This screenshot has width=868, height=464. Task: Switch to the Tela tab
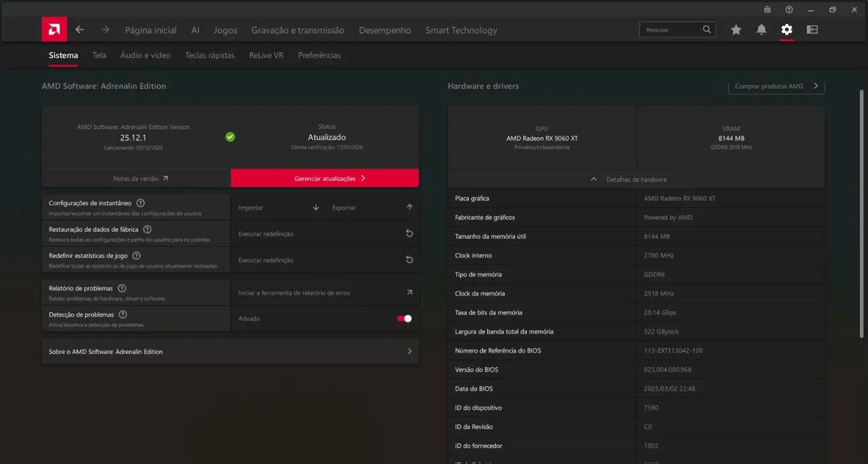coord(99,55)
